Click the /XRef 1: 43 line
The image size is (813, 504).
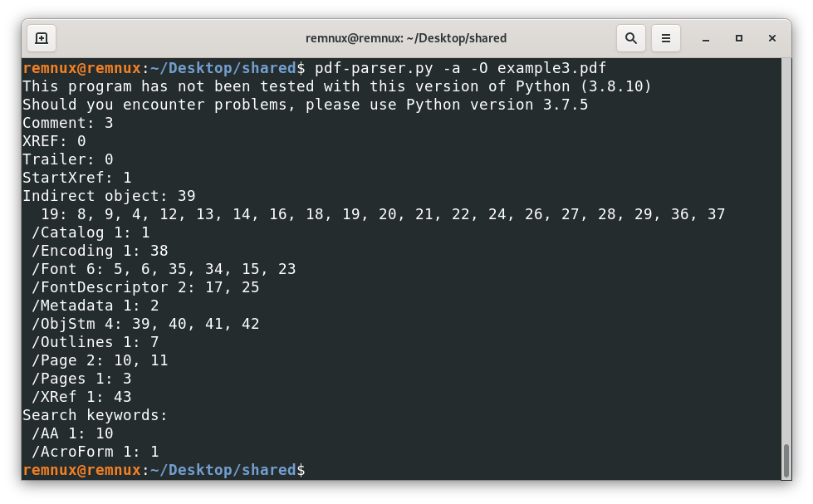pos(81,397)
